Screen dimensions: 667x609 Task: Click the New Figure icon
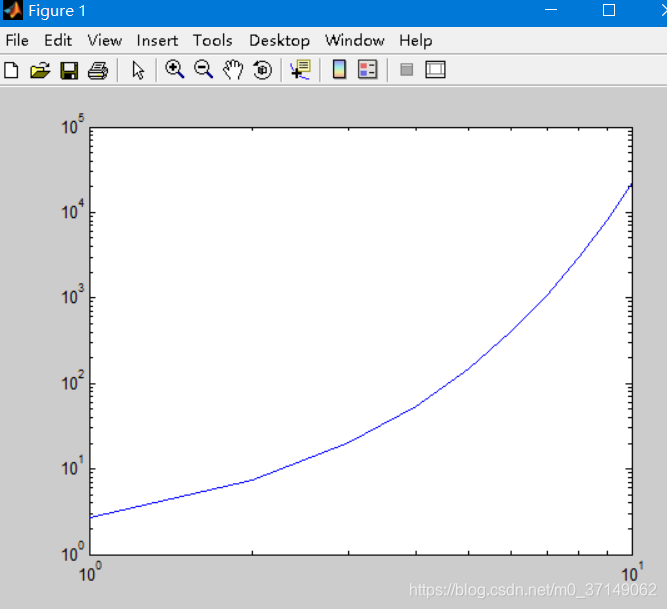tap(11, 70)
